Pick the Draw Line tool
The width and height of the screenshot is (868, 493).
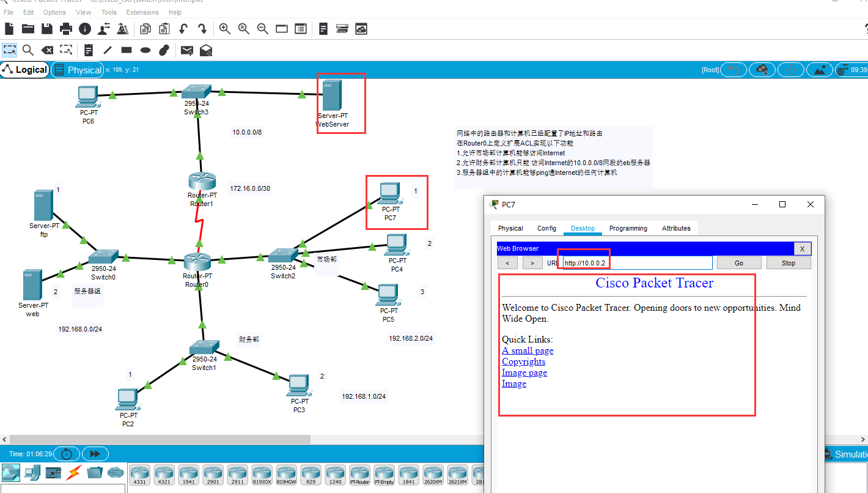point(108,50)
